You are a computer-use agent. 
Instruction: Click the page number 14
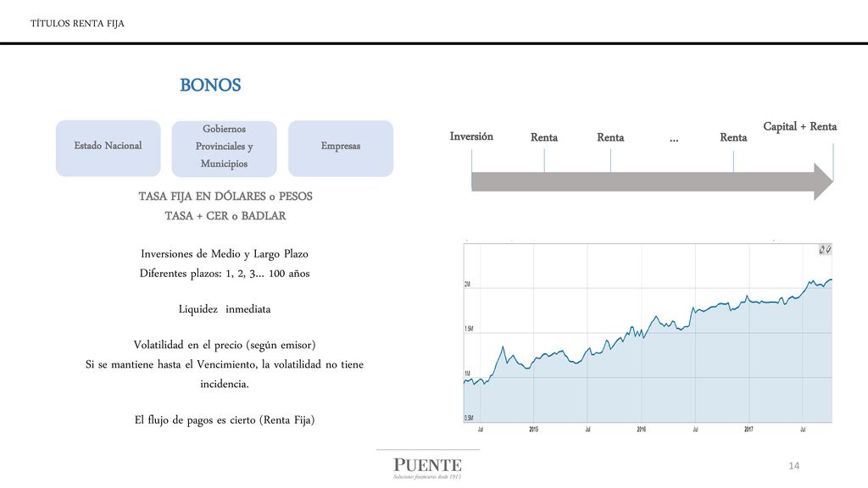pyautogui.click(x=793, y=466)
